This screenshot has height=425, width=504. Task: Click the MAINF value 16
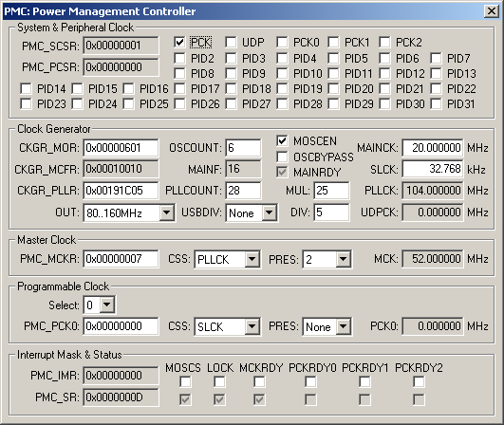click(x=243, y=169)
